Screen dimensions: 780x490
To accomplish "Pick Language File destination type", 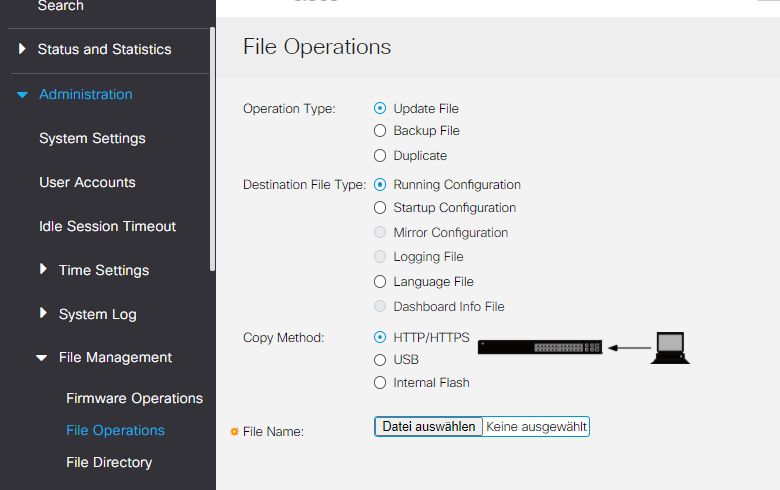I will pos(380,282).
